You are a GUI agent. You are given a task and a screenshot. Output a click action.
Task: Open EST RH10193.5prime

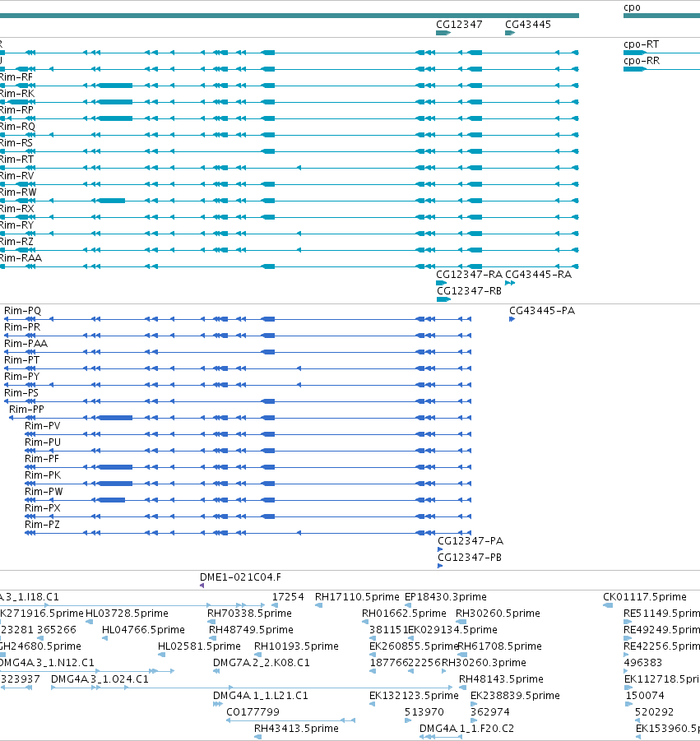point(296,646)
